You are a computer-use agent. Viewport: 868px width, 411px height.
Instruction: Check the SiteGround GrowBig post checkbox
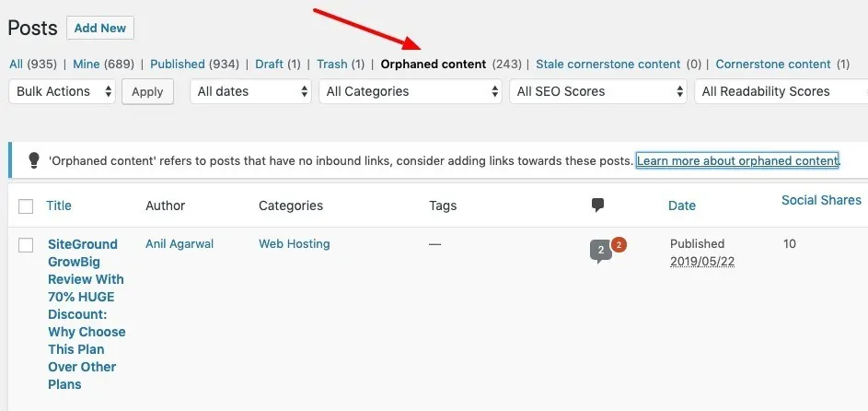click(x=26, y=245)
